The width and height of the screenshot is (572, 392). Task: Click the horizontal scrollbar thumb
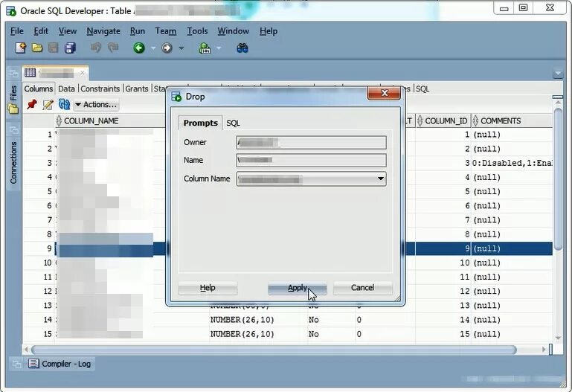tap(274, 350)
